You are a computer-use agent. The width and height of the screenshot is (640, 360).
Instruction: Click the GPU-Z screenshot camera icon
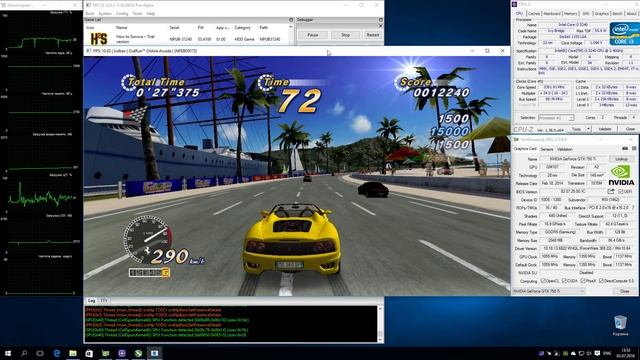click(x=624, y=149)
